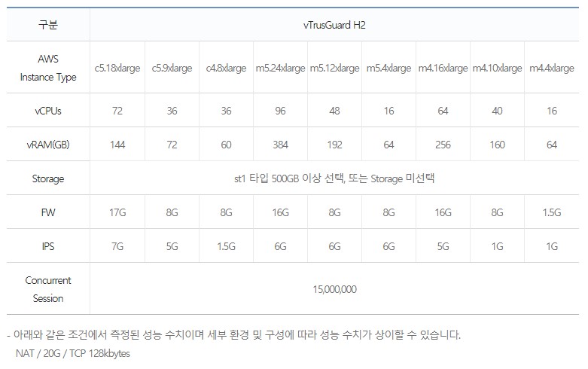
Task: Select IPS value '1.5G' for c4.8xlarge
Action: click(226, 246)
